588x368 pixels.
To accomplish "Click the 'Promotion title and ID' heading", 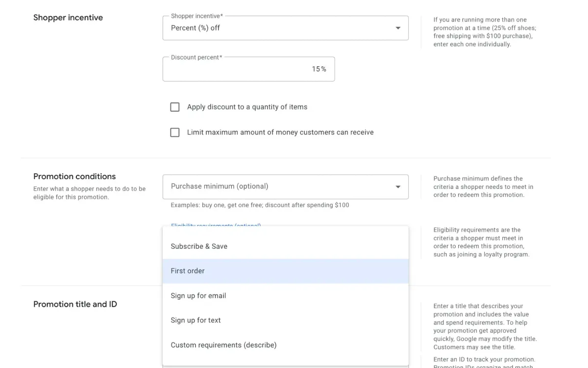I will 75,304.
